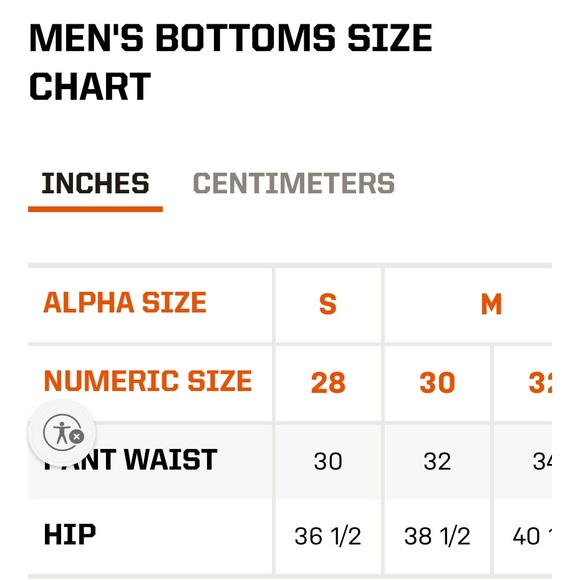
Task: Select the M alpha size column
Action: pos(491,304)
